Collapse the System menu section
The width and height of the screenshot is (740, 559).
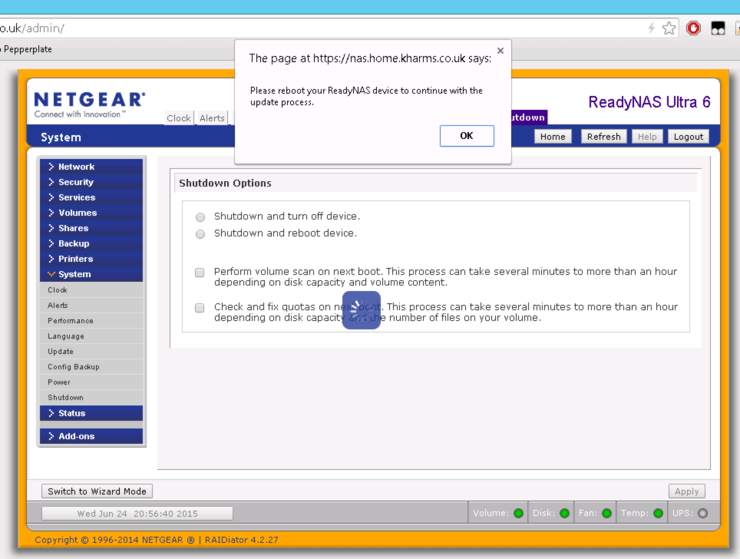click(92, 274)
